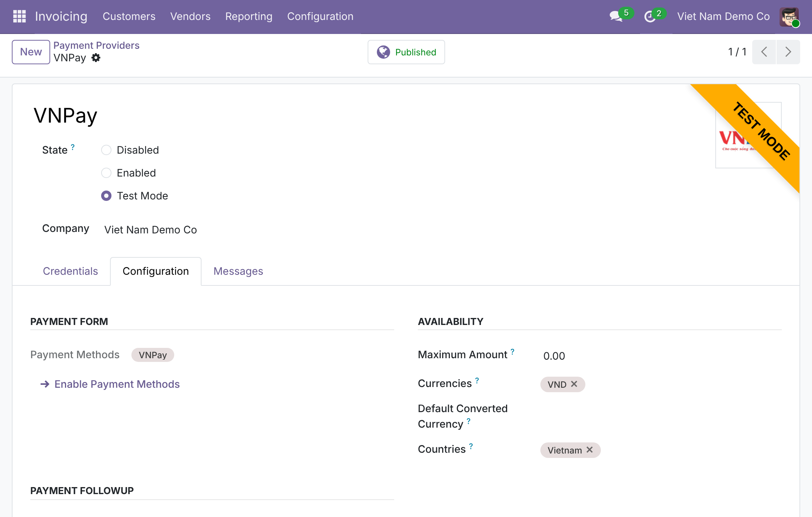Go back to Payment Providers breadcrumb
812x517 pixels.
96,45
